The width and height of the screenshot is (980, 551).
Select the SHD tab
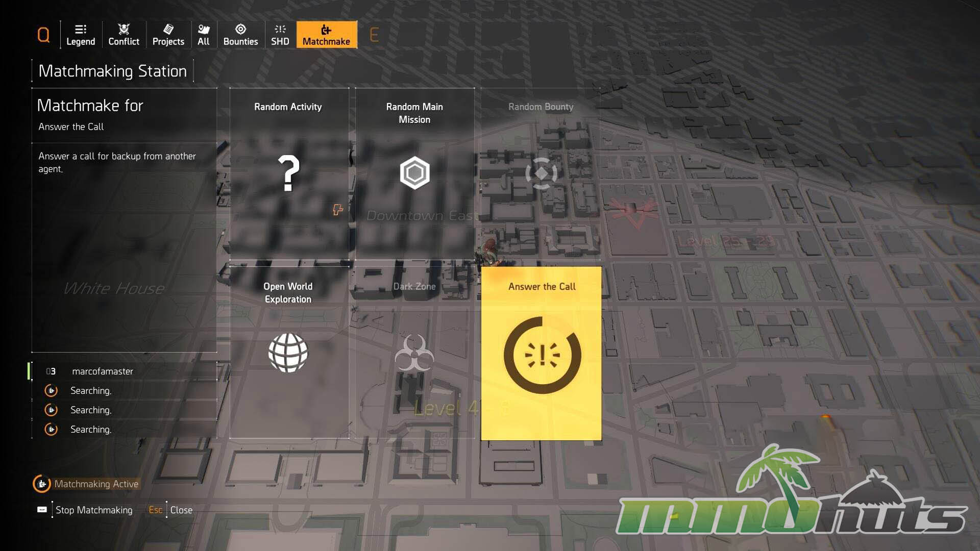point(280,35)
